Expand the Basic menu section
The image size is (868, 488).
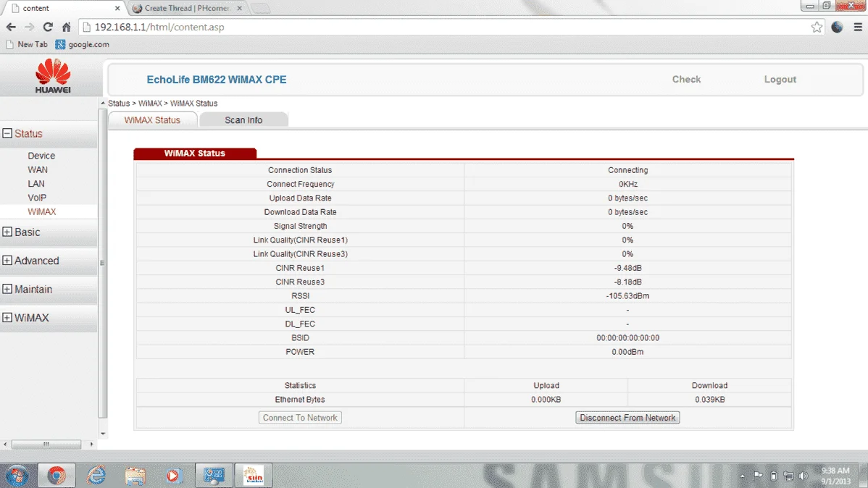7,232
